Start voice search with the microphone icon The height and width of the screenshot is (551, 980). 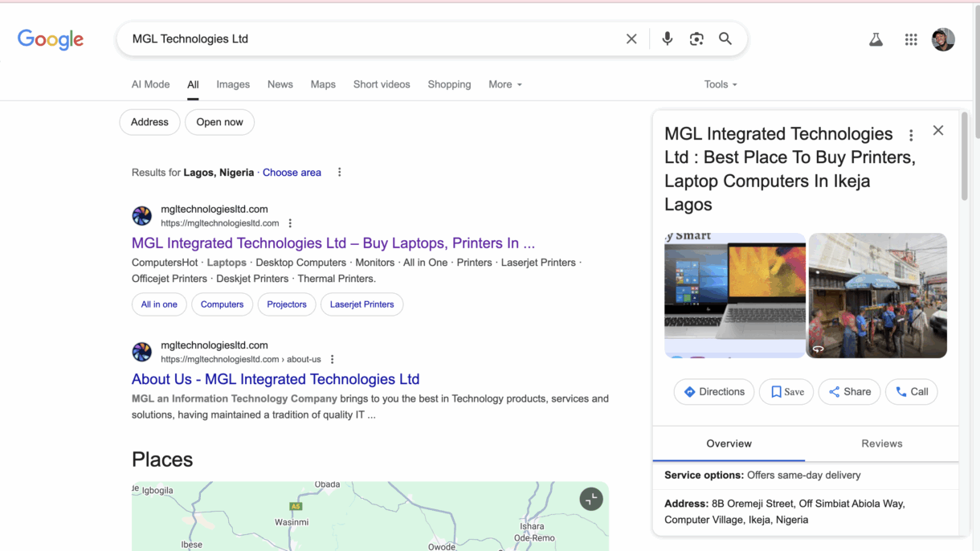[x=667, y=39]
